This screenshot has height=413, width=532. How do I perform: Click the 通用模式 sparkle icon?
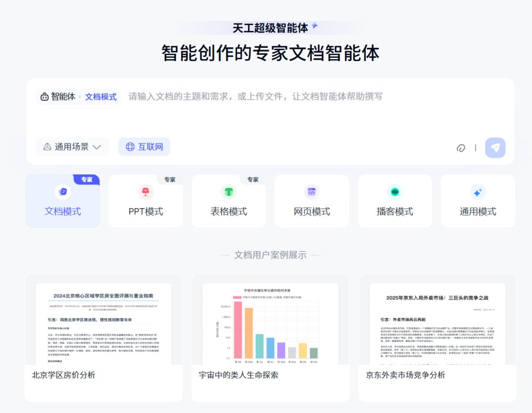tap(478, 192)
